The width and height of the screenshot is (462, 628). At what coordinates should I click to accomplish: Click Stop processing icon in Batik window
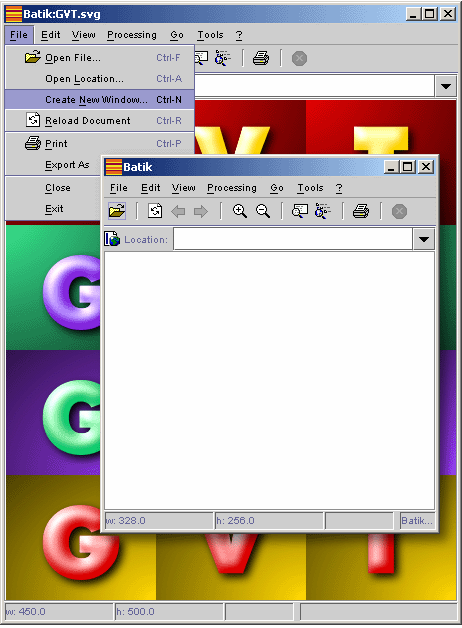[399, 211]
